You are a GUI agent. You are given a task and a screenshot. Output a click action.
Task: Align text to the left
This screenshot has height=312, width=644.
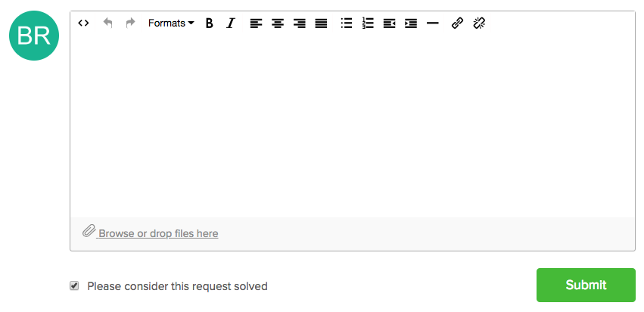click(x=256, y=23)
